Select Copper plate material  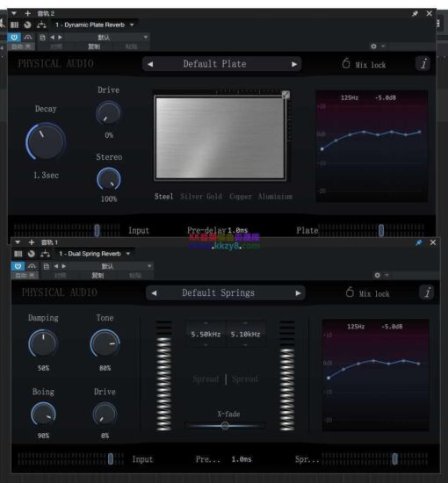coord(241,197)
